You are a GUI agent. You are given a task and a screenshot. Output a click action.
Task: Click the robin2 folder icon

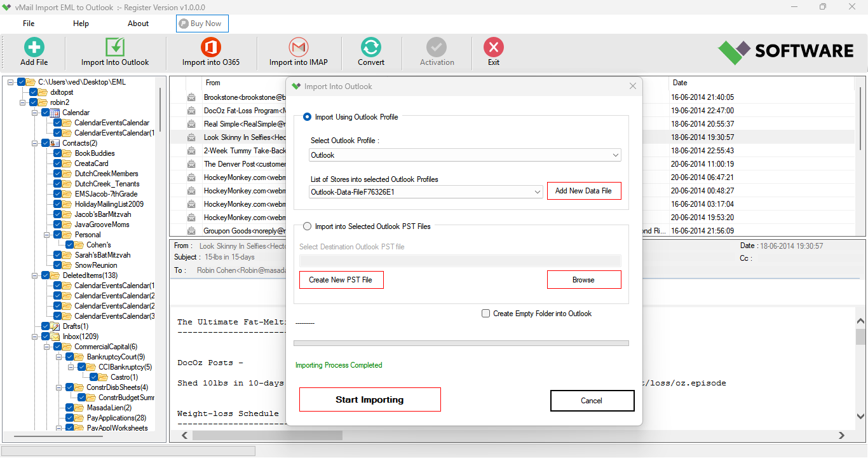coord(43,102)
